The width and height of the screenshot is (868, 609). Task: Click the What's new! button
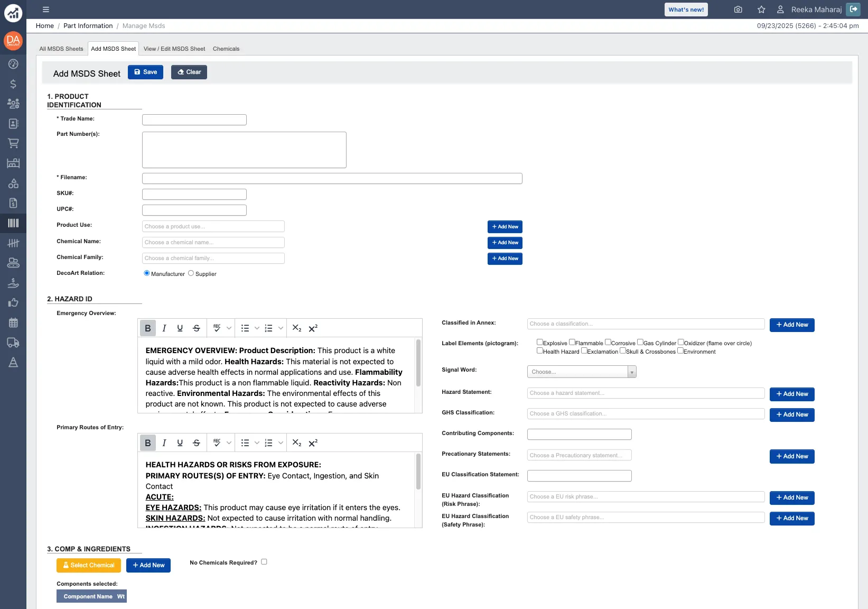pos(686,10)
